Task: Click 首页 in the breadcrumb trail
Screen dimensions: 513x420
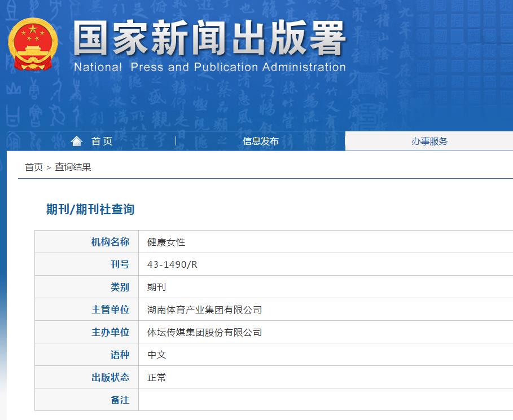Action: [31, 167]
